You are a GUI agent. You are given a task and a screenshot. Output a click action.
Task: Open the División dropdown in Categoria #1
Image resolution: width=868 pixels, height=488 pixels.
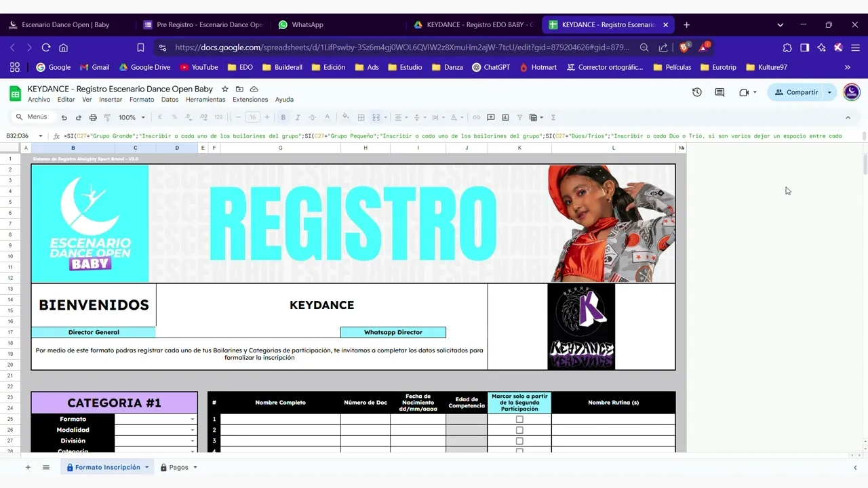pos(193,441)
